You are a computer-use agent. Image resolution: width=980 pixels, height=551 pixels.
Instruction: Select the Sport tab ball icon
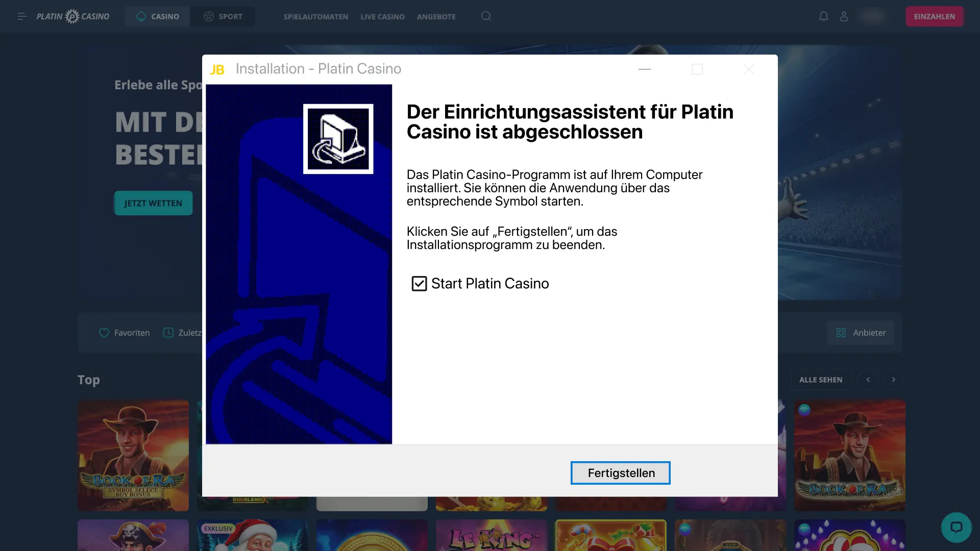tap(209, 16)
